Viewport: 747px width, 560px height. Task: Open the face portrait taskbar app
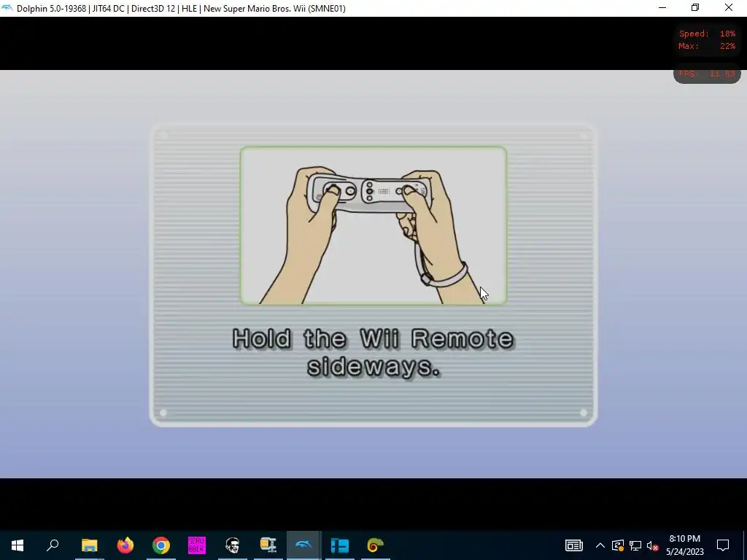point(233,545)
